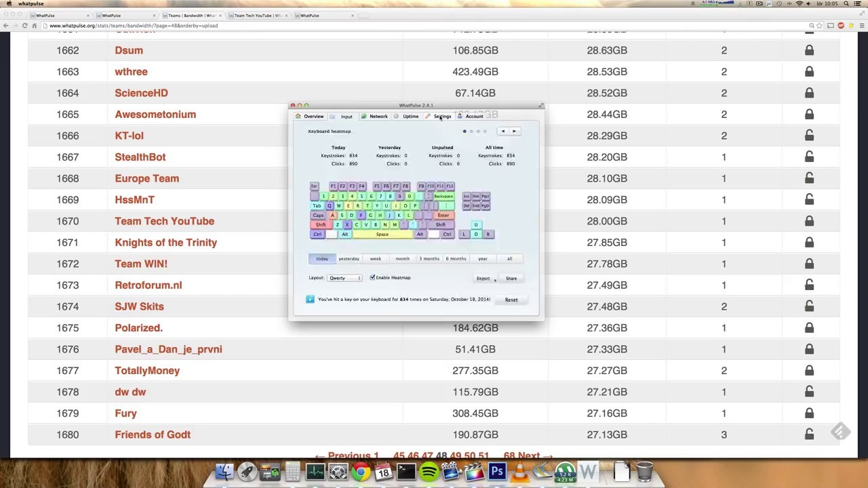Go to previous heatmap page arrow
868x488 pixels.
click(502, 131)
